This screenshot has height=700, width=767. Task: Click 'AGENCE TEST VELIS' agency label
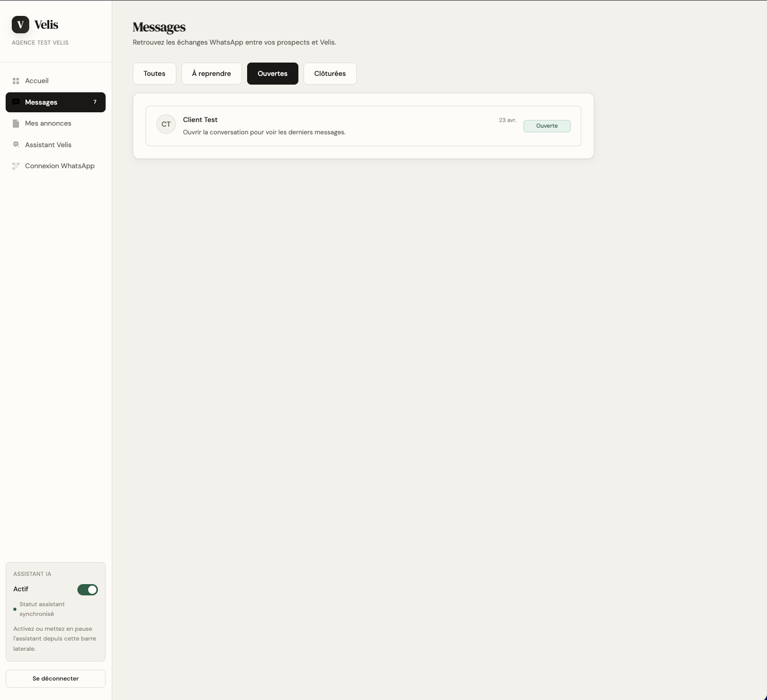(x=40, y=43)
